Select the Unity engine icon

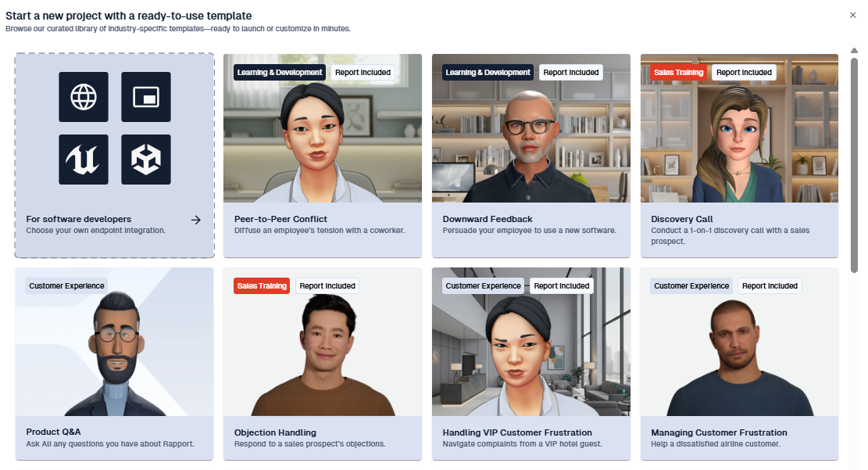(146, 160)
